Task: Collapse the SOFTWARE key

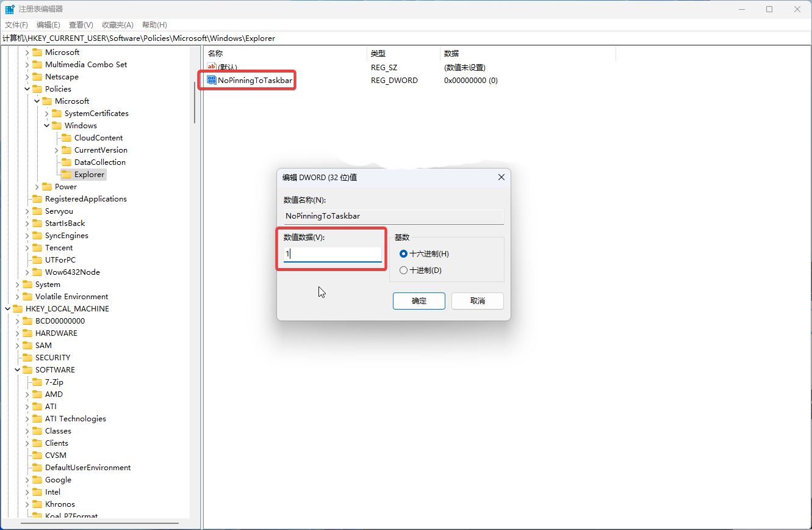Action: (18, 369)
